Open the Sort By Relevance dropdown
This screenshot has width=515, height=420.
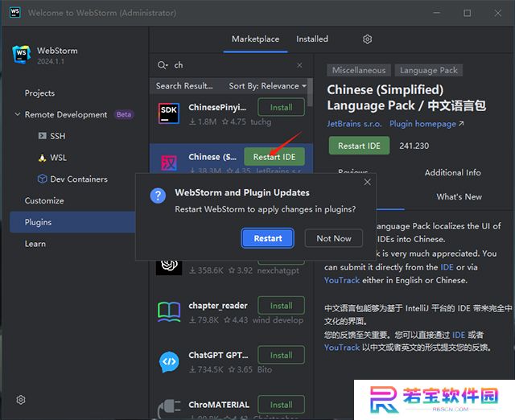click(267, 86)
